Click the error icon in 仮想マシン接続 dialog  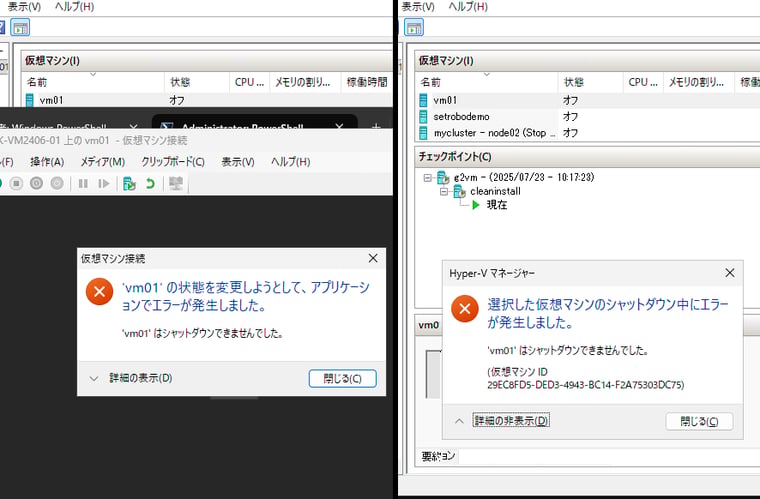click(x=99, y=291)
